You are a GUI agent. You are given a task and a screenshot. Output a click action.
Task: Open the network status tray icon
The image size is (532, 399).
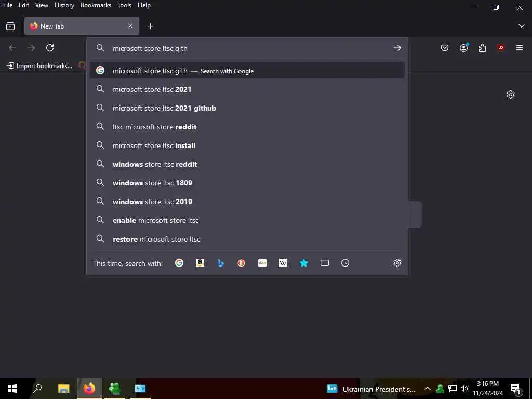(453, 389)
